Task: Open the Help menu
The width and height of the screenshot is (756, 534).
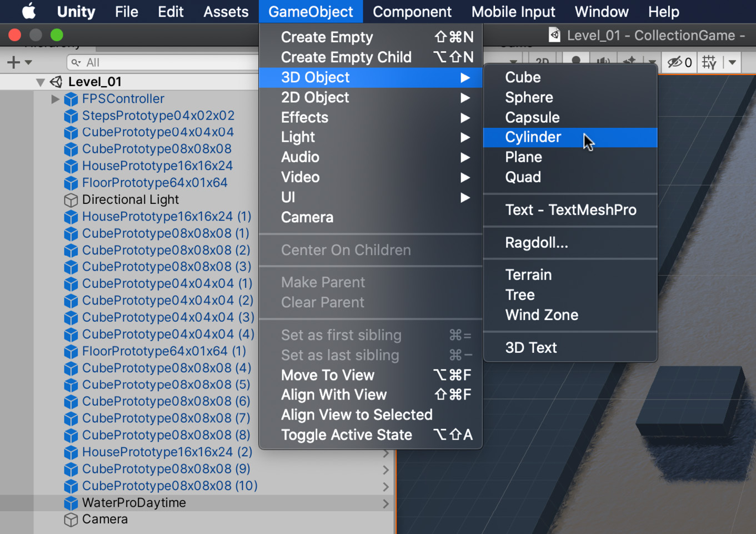Action: (664, 12)
